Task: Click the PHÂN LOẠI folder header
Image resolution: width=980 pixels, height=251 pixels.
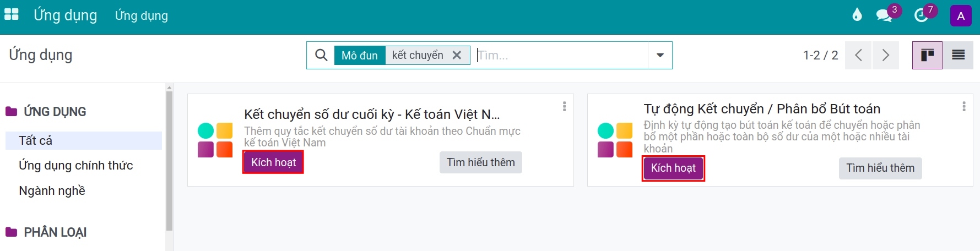Action: point(46,232)
